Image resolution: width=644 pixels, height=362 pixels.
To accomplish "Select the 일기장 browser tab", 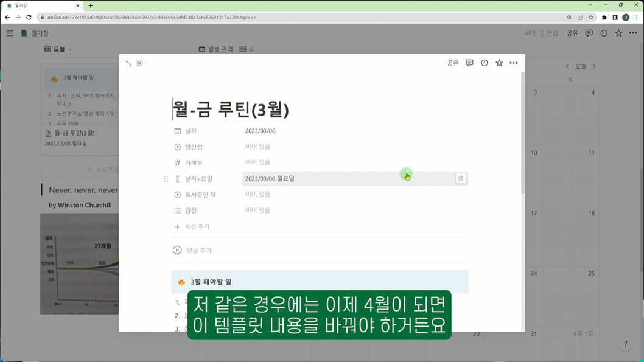I will tap(41, 5).
